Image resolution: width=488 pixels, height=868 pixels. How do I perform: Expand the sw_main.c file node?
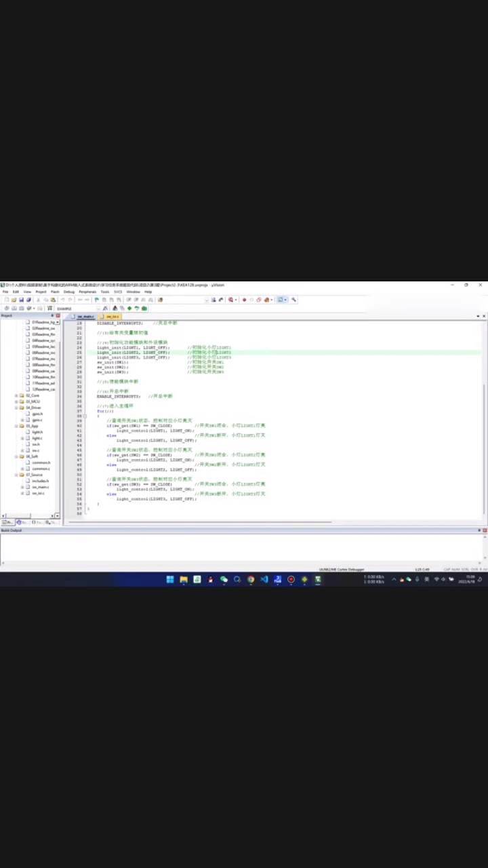pos(22,487)
